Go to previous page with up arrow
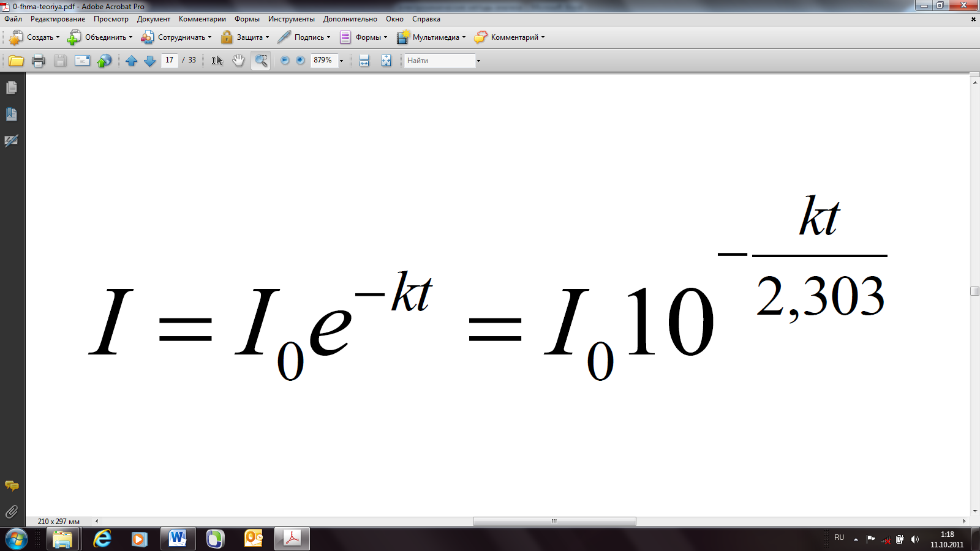Viewport: 980px width, 551px height. 131,61
